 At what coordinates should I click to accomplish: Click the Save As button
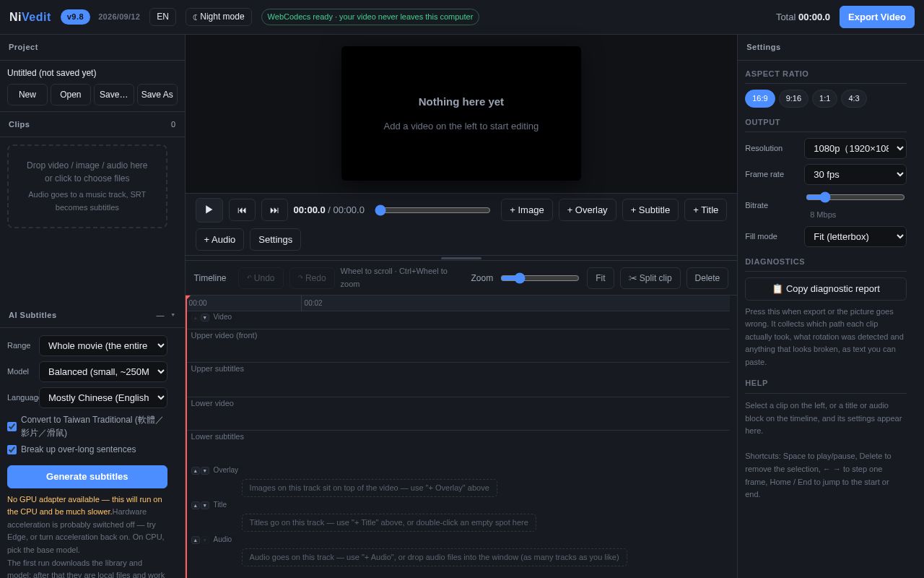[157, 95]
